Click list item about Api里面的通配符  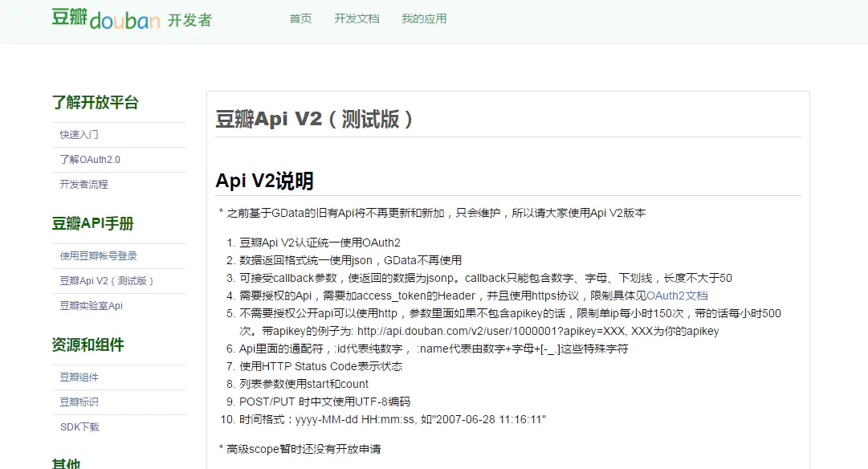(434, 349)
